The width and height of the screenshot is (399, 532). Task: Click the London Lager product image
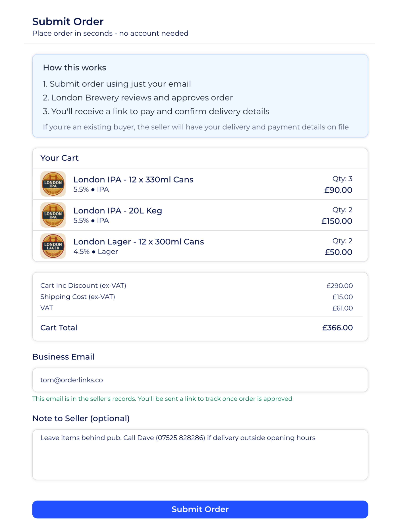coord(53,246)
